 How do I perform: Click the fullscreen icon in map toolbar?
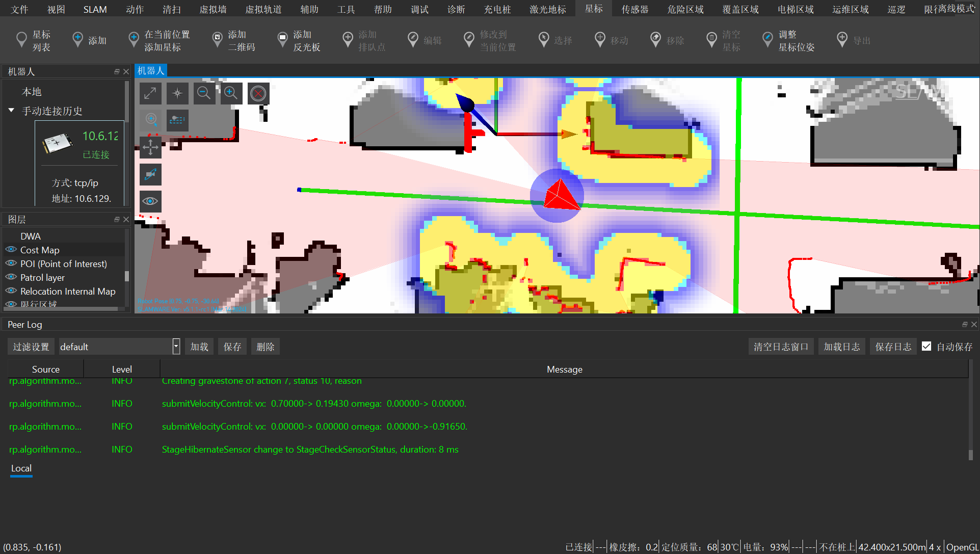(x=150, y=93)
